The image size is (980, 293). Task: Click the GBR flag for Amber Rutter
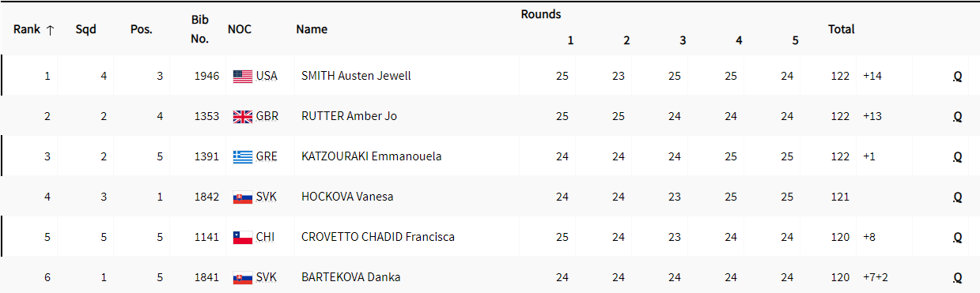242,116
